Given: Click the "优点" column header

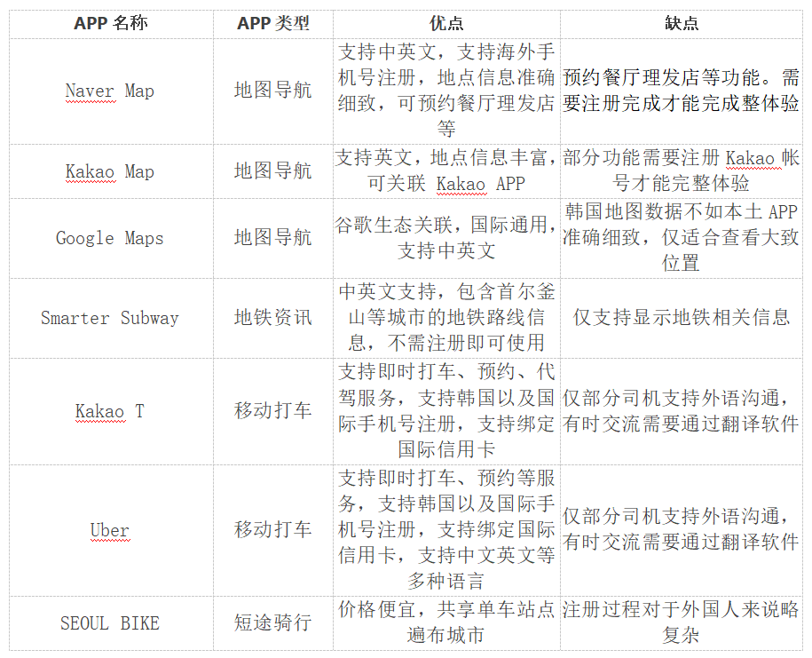Looking at the screenshot, I should pos(445,24).
